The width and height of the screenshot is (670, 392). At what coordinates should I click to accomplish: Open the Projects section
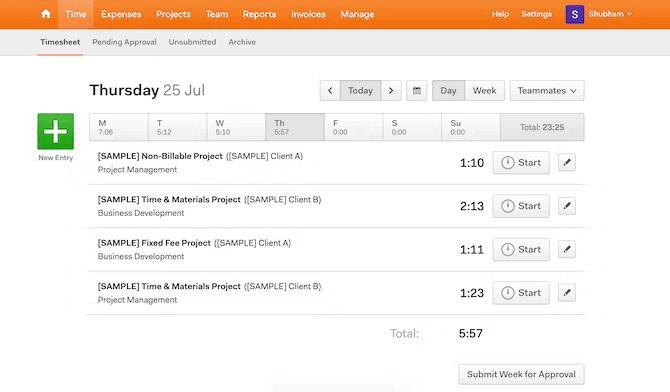point(173,14)
